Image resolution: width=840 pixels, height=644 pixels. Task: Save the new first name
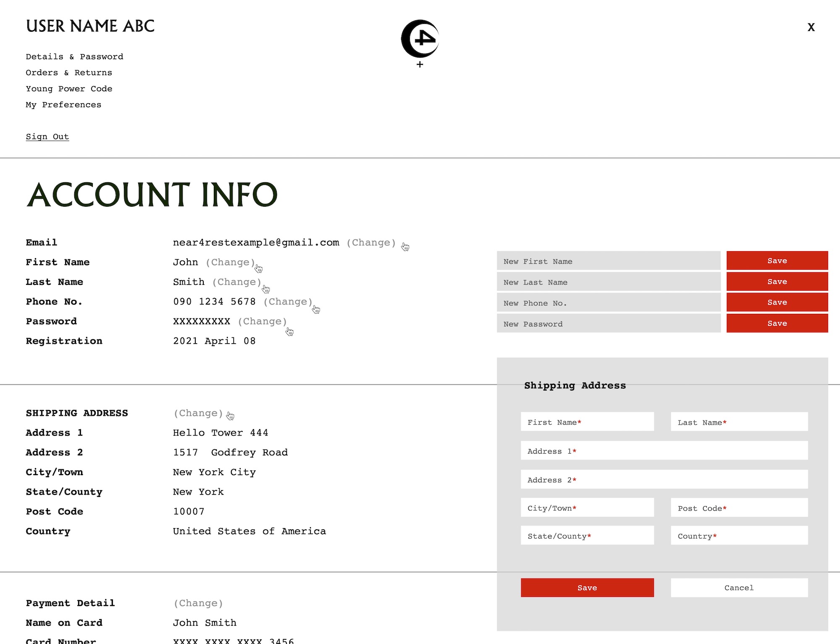coord(777,261)
